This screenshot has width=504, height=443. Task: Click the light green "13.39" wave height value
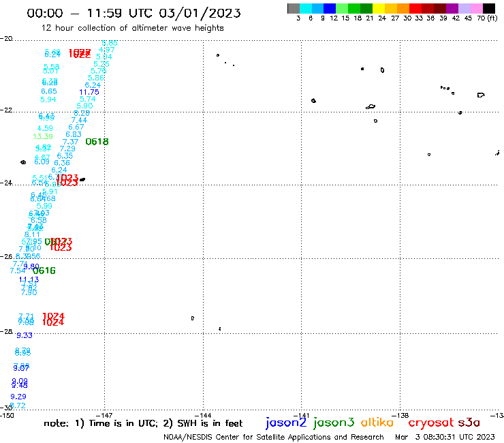click(43, 136)
